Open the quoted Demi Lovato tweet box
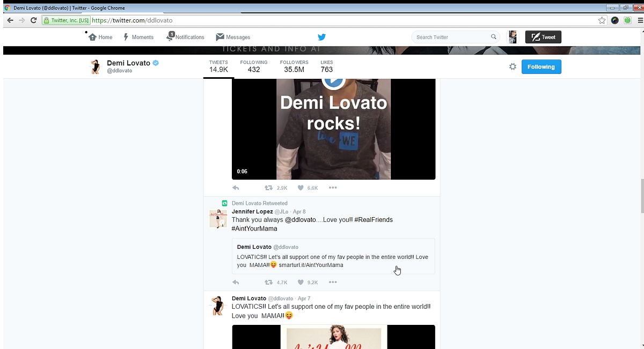The height and width of the screenshot is (349, 644). point(333,256)
